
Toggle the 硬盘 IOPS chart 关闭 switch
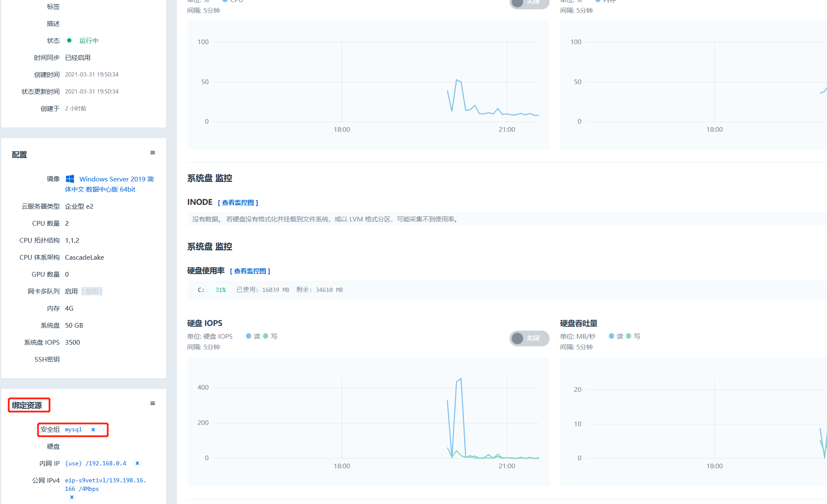tap(529, 338)
